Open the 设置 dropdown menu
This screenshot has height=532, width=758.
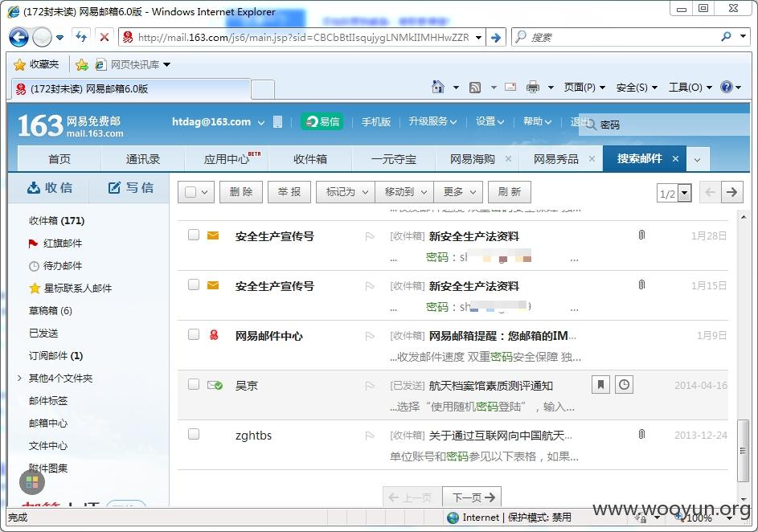click(x=490, y=122)
